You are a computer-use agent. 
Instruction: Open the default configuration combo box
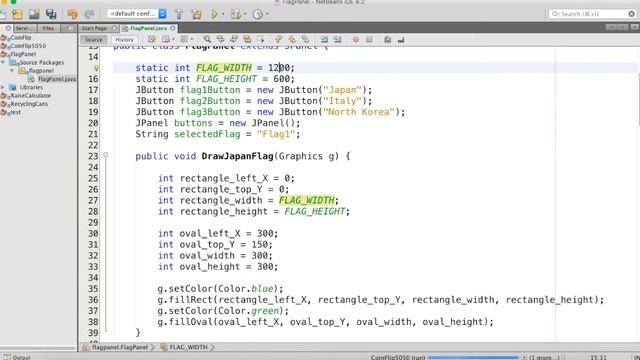click(137, 14)
